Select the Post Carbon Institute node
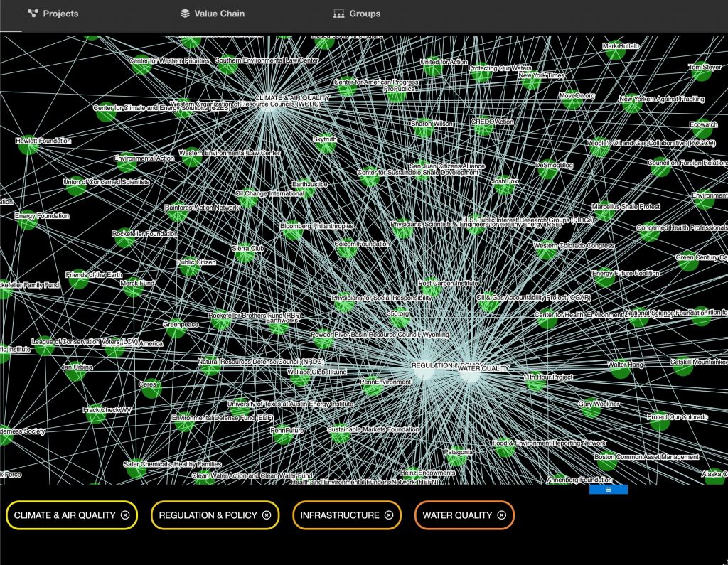The image size is (728, 565). click(x=432, y=288)
